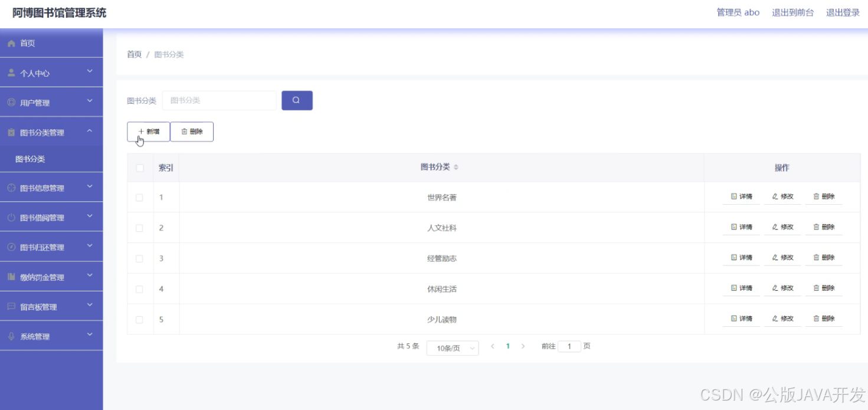Click the message icon next to 留言板管理

[x=11, y=307]
